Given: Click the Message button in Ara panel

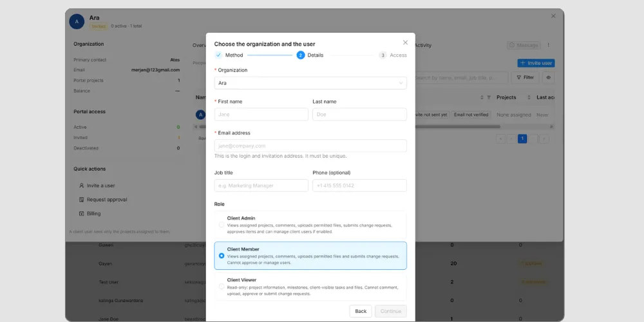Looking at the screenshot, I should pos(524,45).
